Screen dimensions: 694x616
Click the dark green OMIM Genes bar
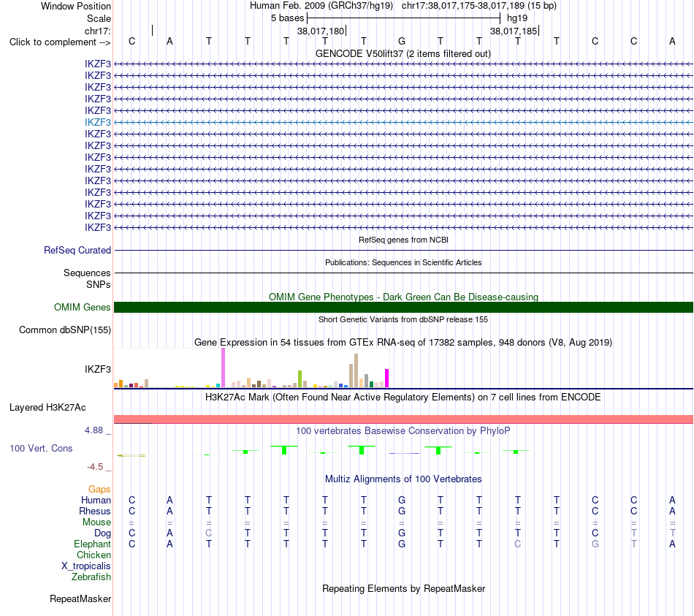coord(403,308)
